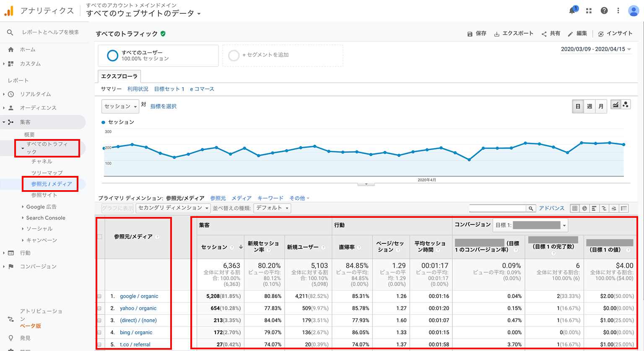Click the Analytics logo icon
The width and height of the screenshot is (644, 351).
[9, 11]
